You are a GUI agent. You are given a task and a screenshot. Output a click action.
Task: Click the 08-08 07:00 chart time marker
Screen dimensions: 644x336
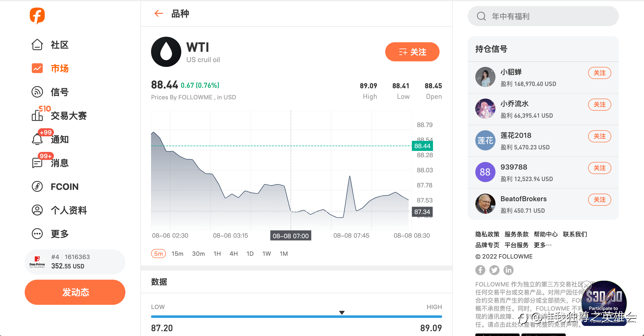click(291, 236)
